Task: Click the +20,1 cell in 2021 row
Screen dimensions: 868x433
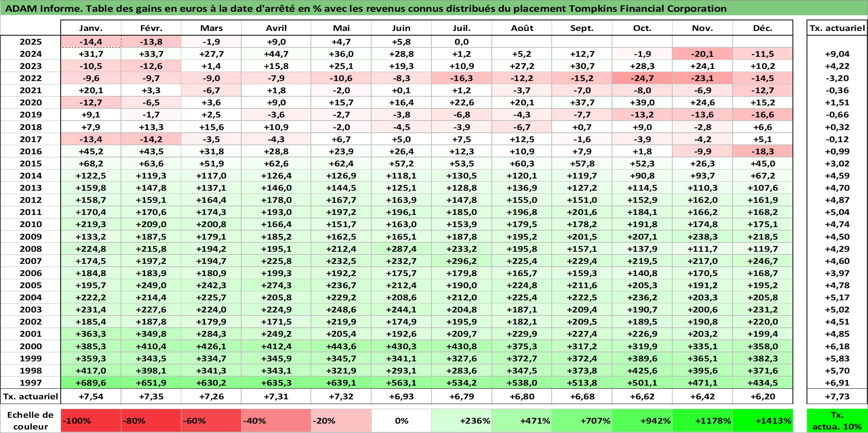Action: (x=91, y=90)
